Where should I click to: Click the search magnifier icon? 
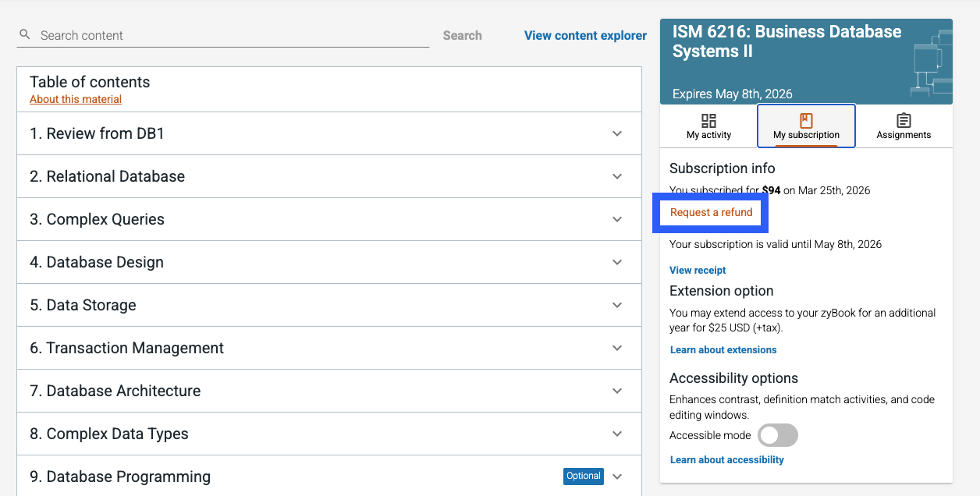click(x=25, y=35)
